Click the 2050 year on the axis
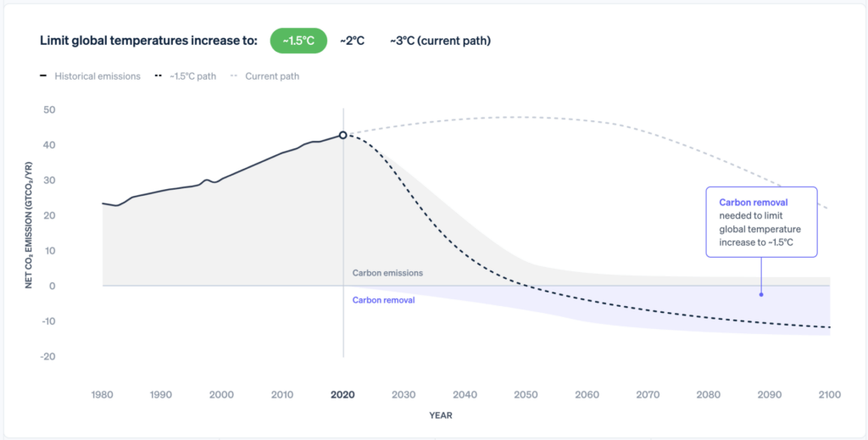 (526, 394)
